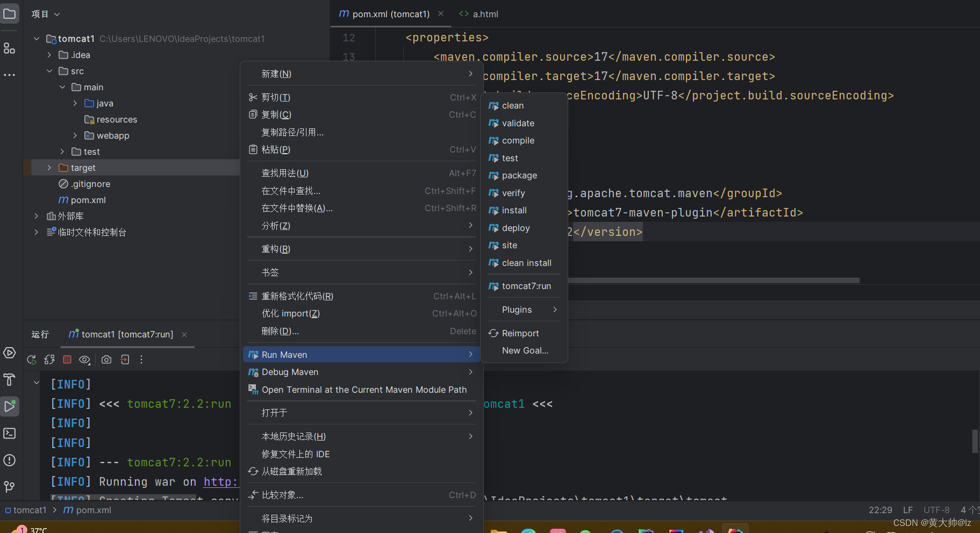Choose New Goal... in Maven submenu
The width and height of the screenshot is (980, 533).
(524, 350)
